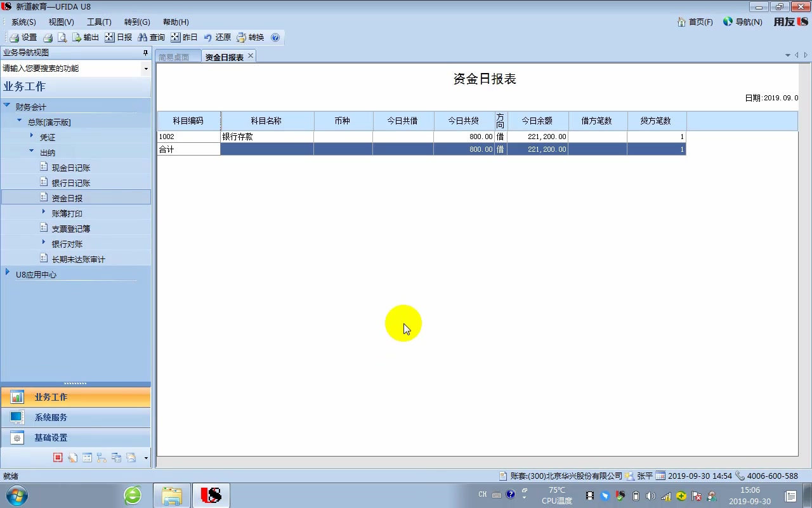
Task: Open the 转到(G) menu
Action: 137,22
